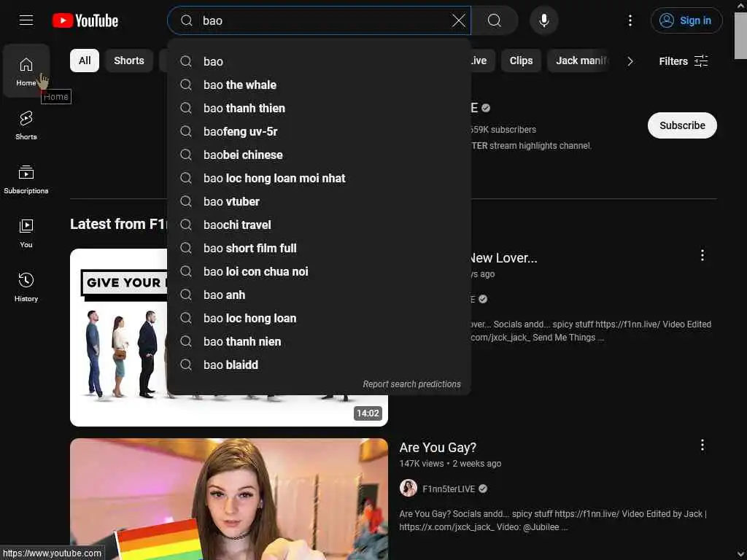Choose suggestion "bao loi con chua noi"
This screenshot has height=560, width=747.
pos(319,271)
